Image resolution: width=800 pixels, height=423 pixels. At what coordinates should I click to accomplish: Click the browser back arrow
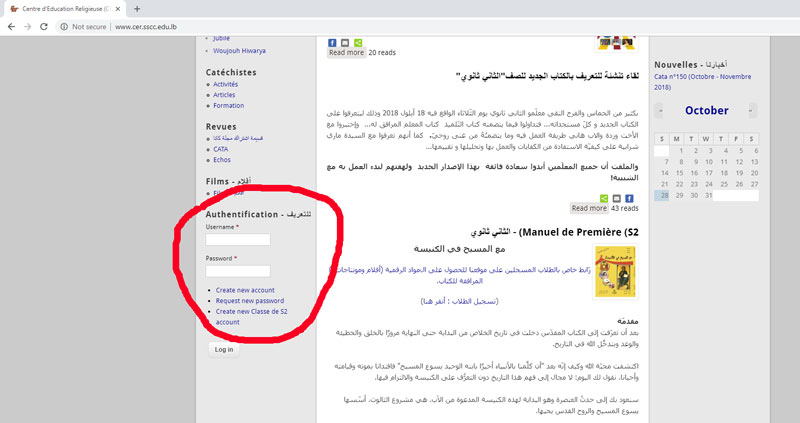[x=11, y=27]
